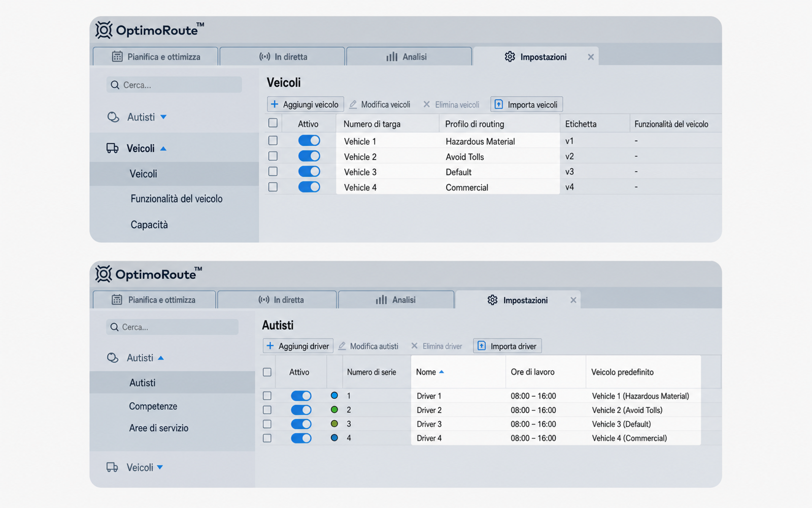This screenshot has width=812, height=508.
Task: Click broadcast icon on lower In diretta tab
Action: tap(264, 300)
